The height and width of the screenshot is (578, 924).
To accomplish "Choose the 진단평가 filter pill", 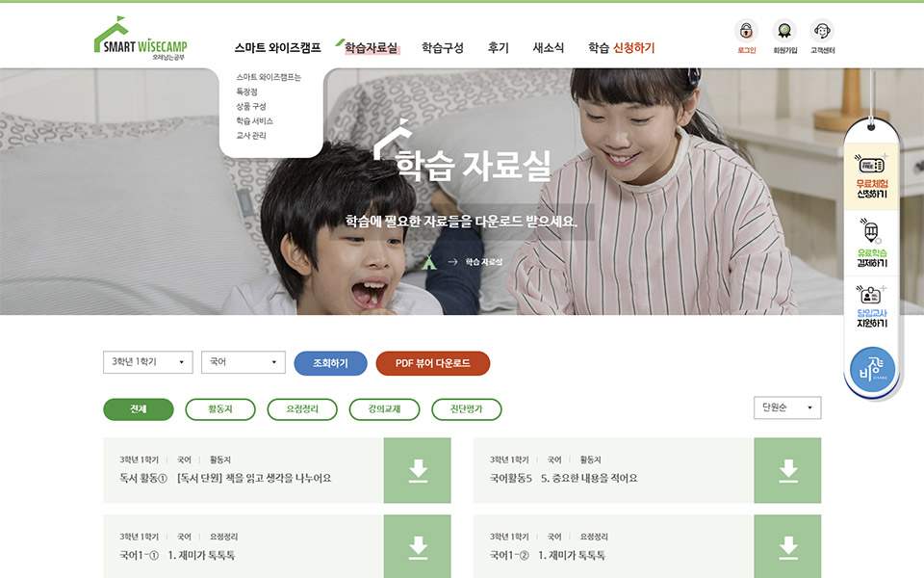I will 467,409.
